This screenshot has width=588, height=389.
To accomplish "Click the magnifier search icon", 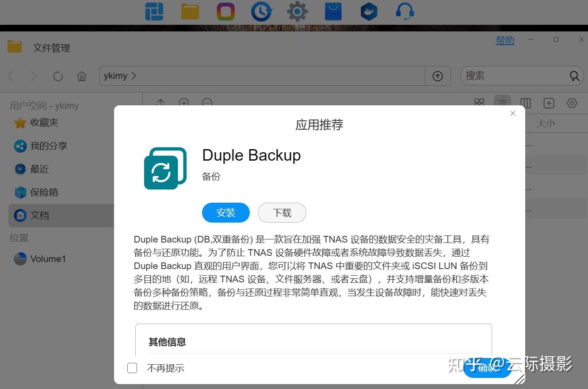I will click(x=574, y=76).
